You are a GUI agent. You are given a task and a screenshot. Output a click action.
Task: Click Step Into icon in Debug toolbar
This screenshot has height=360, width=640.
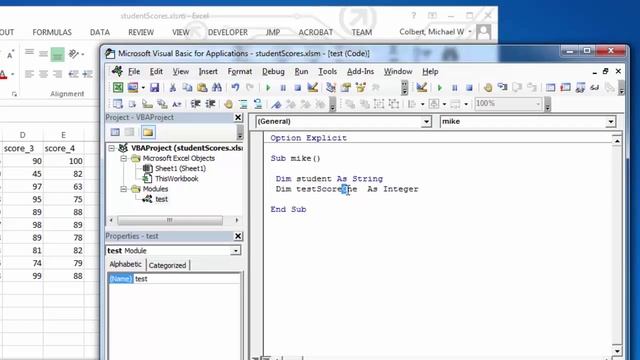pyautogui.click(x=502, y=87)
